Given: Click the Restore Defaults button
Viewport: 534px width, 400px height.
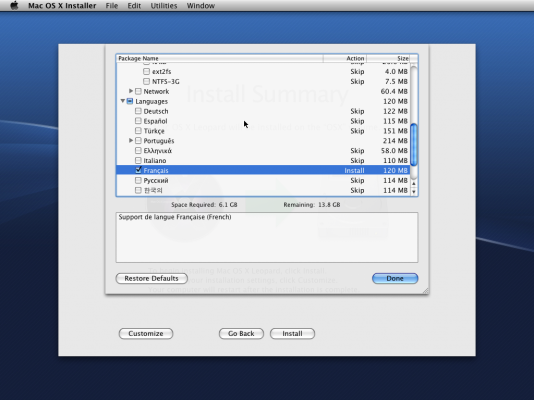Looking at the screenshot, I should (x=152, y=278).
